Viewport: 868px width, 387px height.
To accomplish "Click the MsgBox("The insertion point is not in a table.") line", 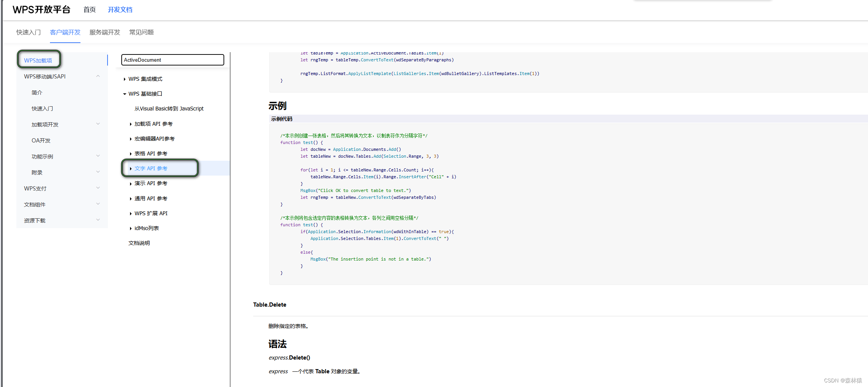I will coord(371,259).
